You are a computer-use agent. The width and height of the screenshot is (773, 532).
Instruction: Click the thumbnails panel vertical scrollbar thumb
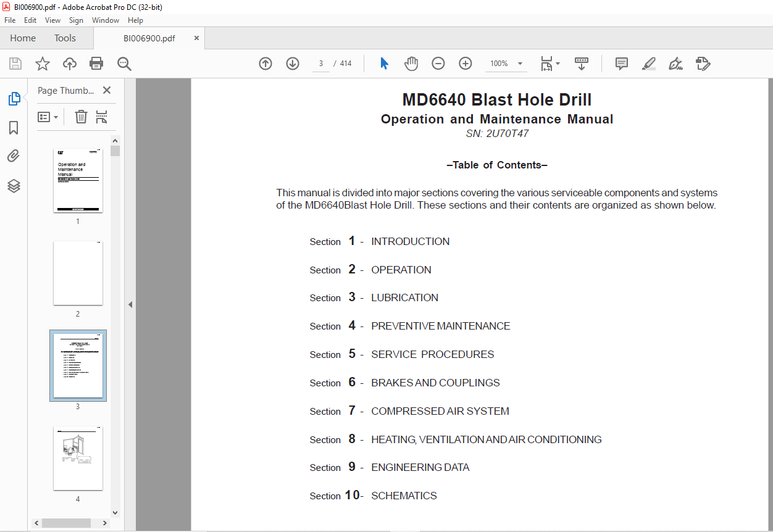[115, 151]
